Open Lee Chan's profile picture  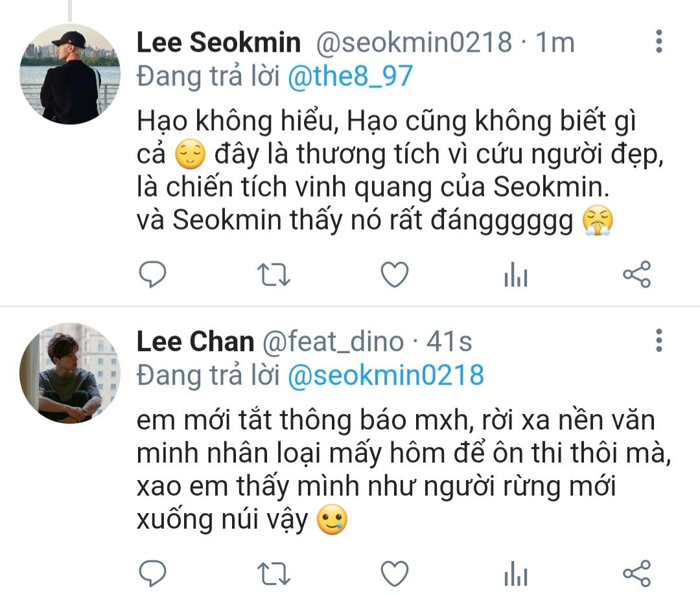coord(70,373)
